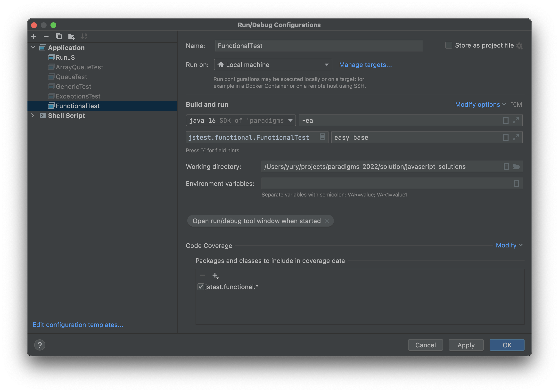The image size is (559, 392).
Task: Remove selected configuration with the minus icon
Action: coord(46,37)
